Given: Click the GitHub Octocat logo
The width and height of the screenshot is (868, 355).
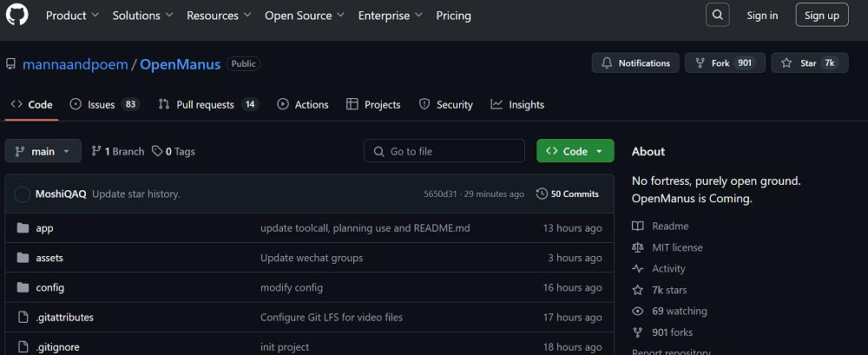Looking at the screenshot, I should [x=17, y=15].
